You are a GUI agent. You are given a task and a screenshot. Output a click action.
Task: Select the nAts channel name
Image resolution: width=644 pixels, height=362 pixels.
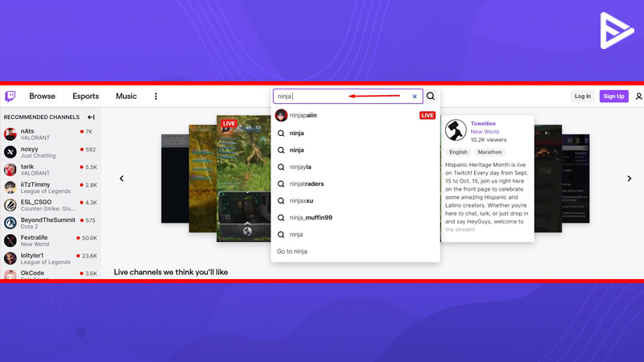27,131
